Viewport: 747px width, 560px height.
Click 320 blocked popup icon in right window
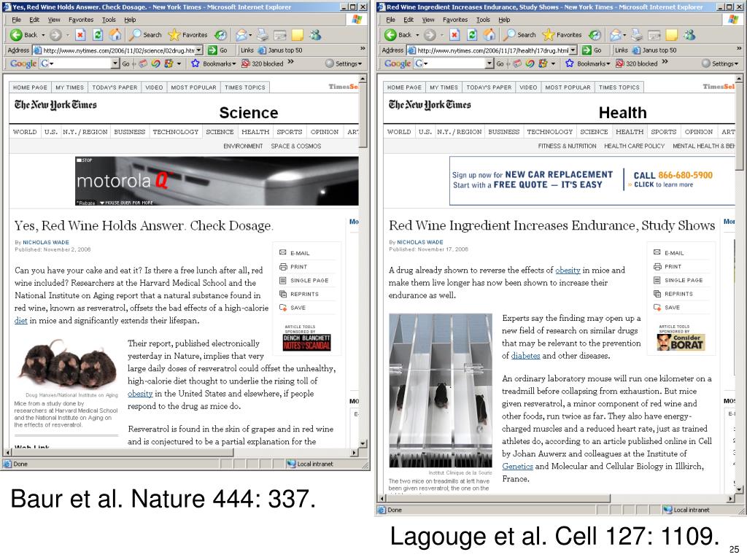(x=620, y=63)
